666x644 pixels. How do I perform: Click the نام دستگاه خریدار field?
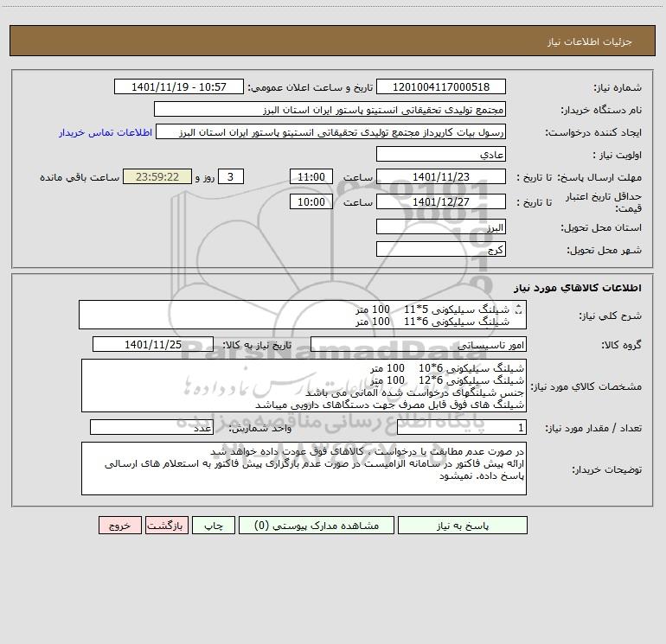pos(330,109)
